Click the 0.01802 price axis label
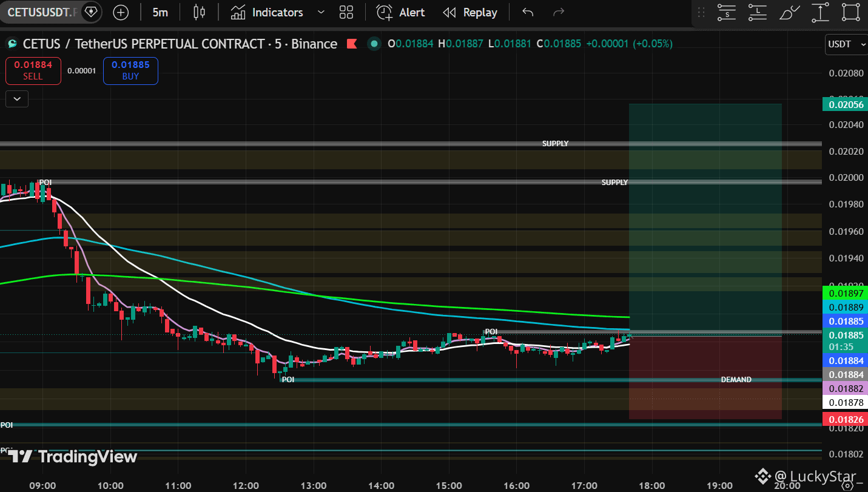This screenshot has height=492, width=868. pos(846,454)
